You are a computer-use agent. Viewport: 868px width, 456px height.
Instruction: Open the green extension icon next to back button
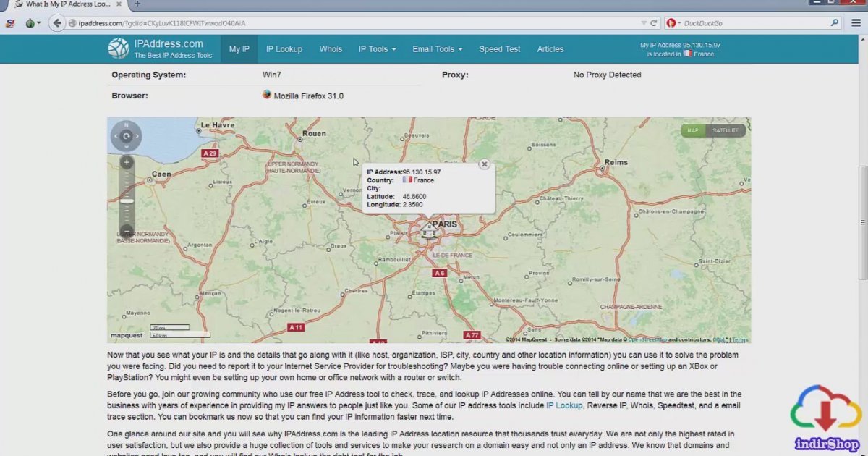point(30,23)
